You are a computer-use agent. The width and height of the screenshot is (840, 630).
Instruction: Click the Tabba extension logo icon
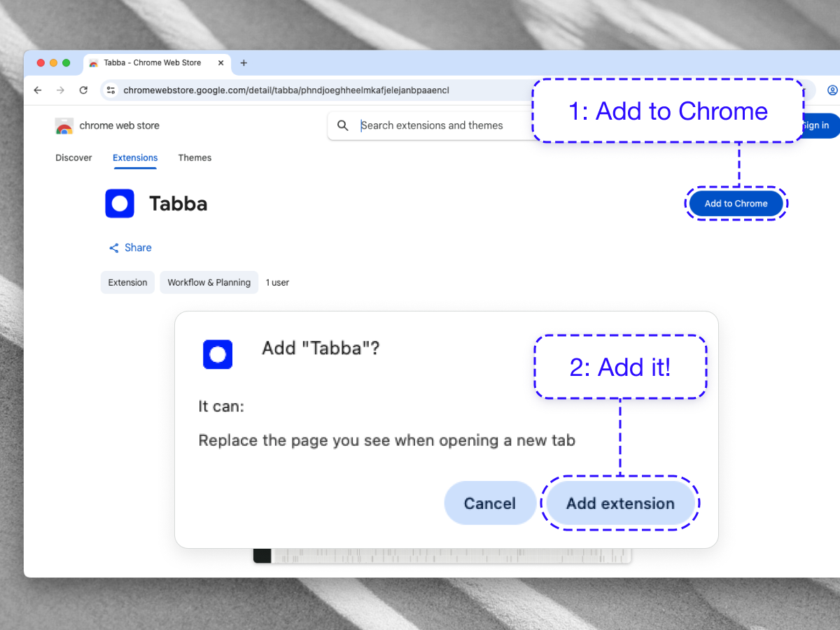coord(119,203)
